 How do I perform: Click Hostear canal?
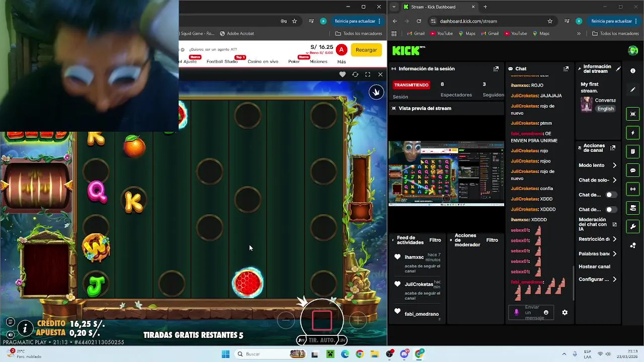pyautogui.click(x=594, y=266)
